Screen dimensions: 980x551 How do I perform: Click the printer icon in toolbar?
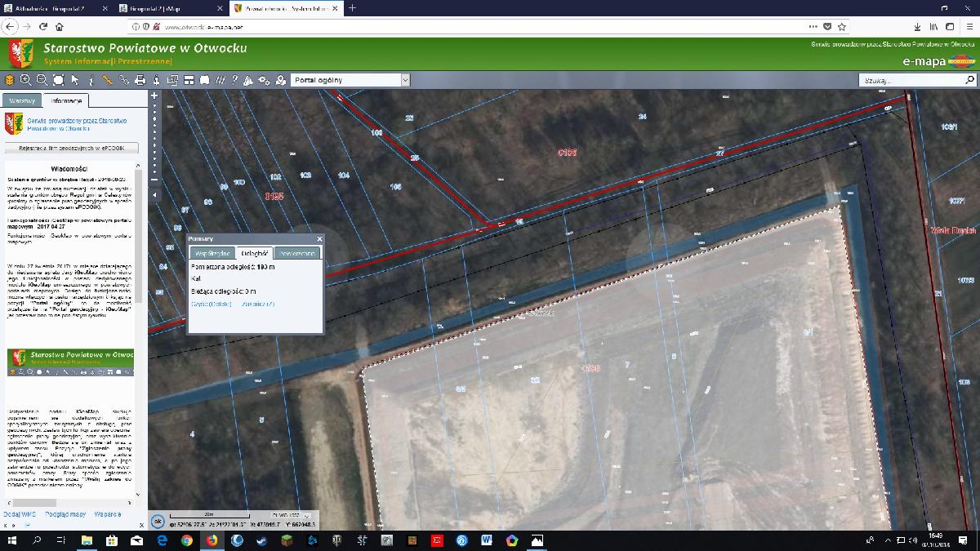(x=140, y=80)
